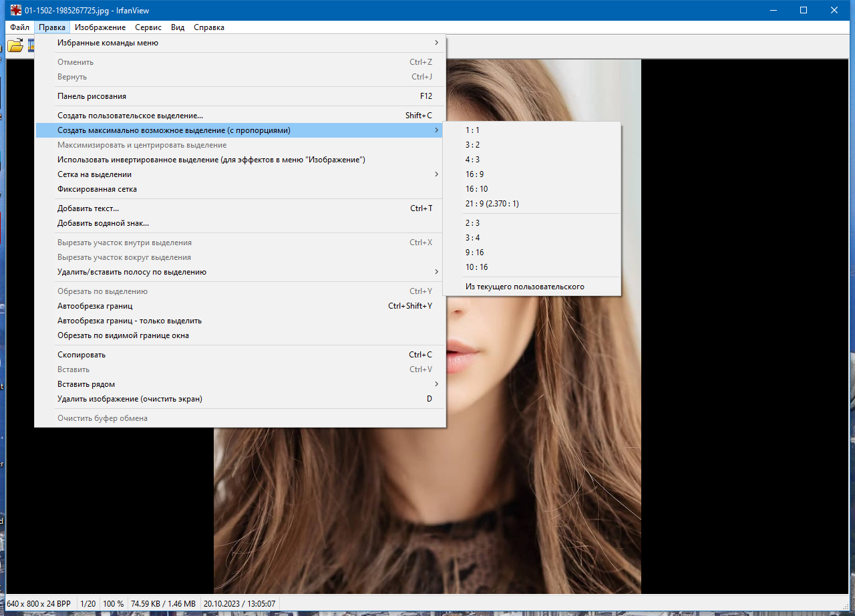Open the "Файл" menu
Image resolution: width=855 pixels, height=616 pixels.
click(19, 27)
